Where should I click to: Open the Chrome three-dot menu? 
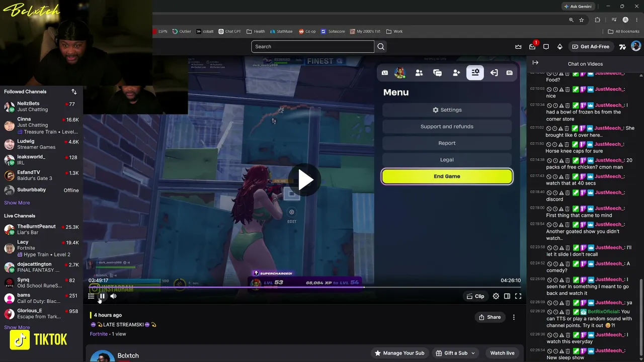pyautogui.click(x=636, y=20)
